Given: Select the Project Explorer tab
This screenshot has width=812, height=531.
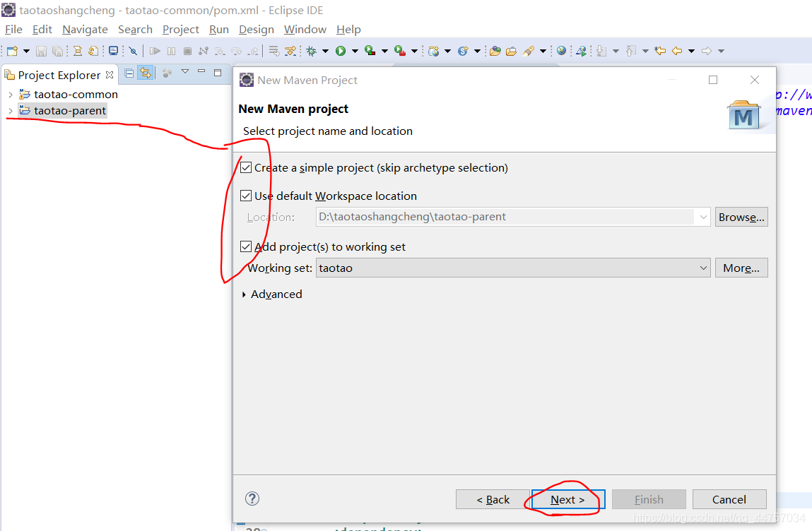Looking at the screenshot, I should pyautogui.click(x=59, y=75).
